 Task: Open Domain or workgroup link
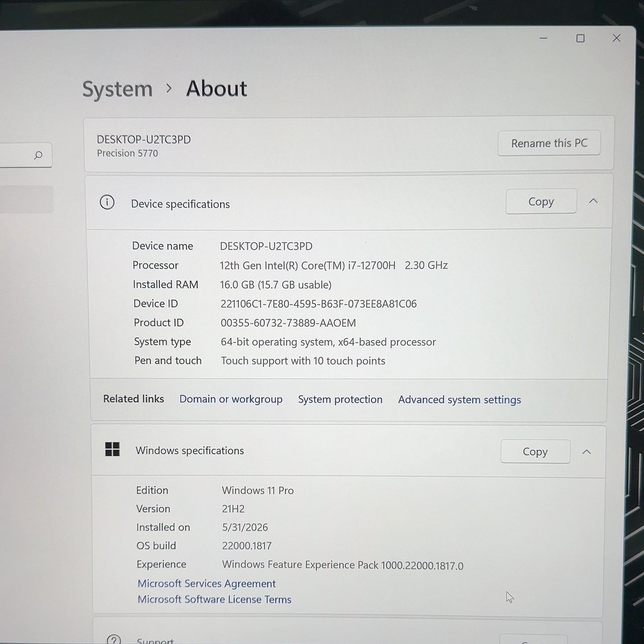pyautogui.click(x=231, y=399)
